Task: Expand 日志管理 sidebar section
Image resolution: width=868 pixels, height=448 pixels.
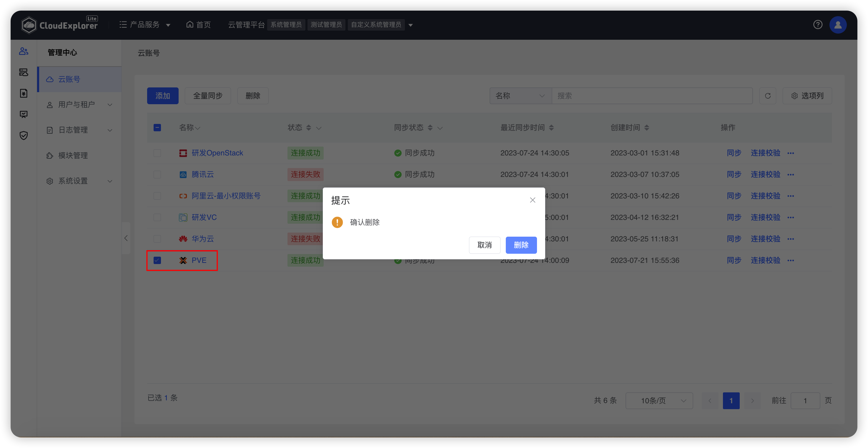Action: (x=79, y=130)
